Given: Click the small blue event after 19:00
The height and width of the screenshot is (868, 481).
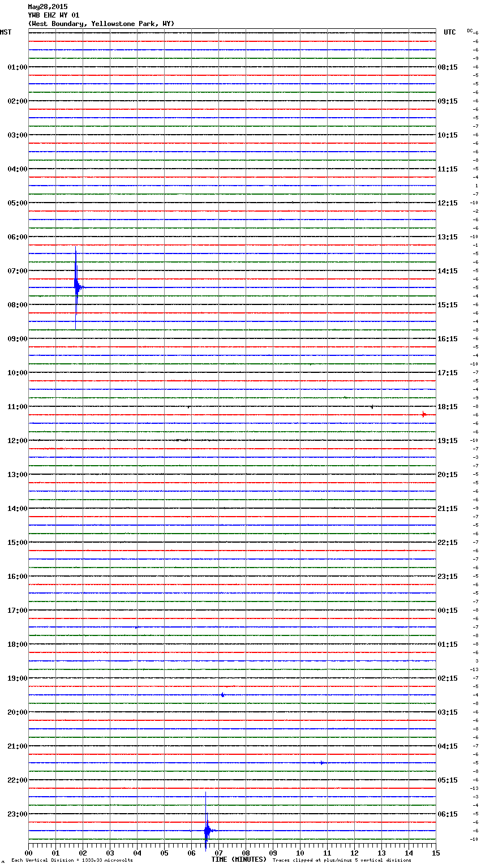Looking at the screenshot, I should (222, 695).
